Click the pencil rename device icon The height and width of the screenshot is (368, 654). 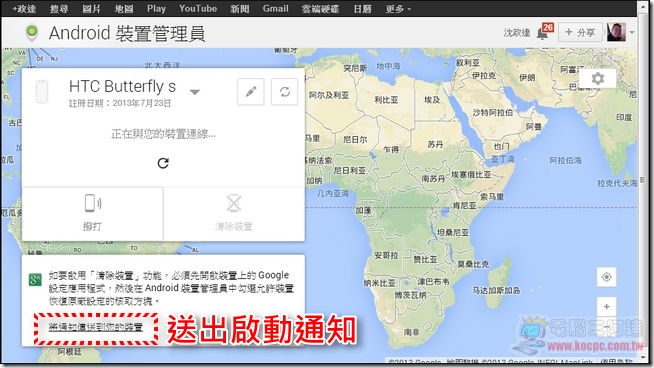coord(251,91)
